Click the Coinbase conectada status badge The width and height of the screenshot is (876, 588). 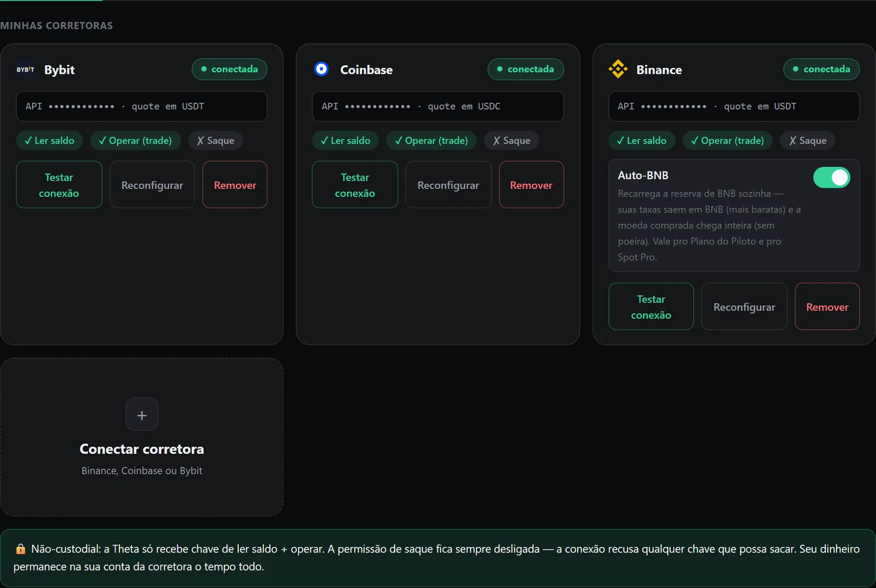(x=526, y=69)
